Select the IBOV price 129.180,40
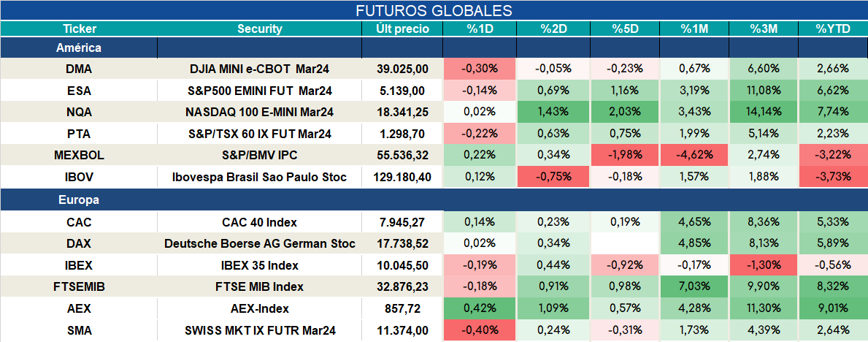The width and height of the screenshot is (868, 342). pyautogui.click(x=402, y=178)
